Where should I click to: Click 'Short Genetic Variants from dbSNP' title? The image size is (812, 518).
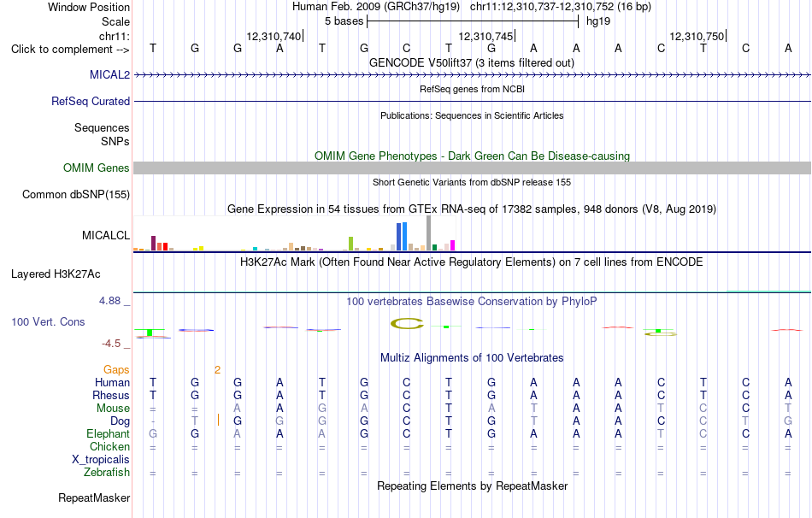coord(472,182)
